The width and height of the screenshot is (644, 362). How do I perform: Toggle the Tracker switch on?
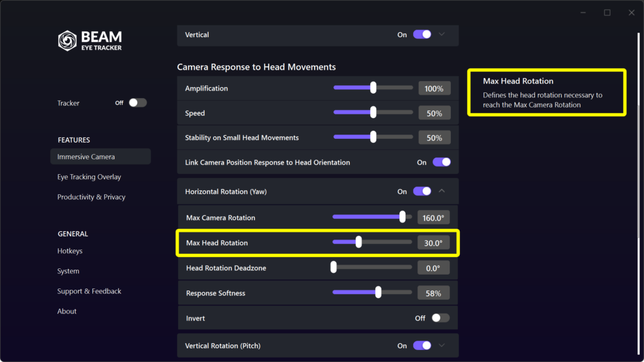(138, 102)
